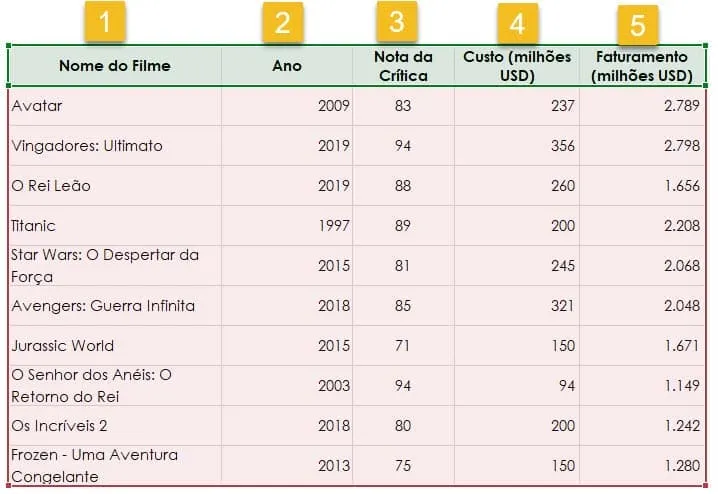The width and height of the screenshot is (718, 494).
Task: Select the cell 'Vingadores: Ultimato'
Action: 115,146
